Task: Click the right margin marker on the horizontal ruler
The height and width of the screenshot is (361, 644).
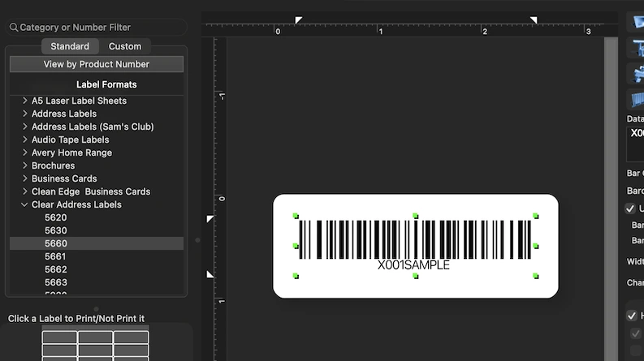Action: coord(534,19)
